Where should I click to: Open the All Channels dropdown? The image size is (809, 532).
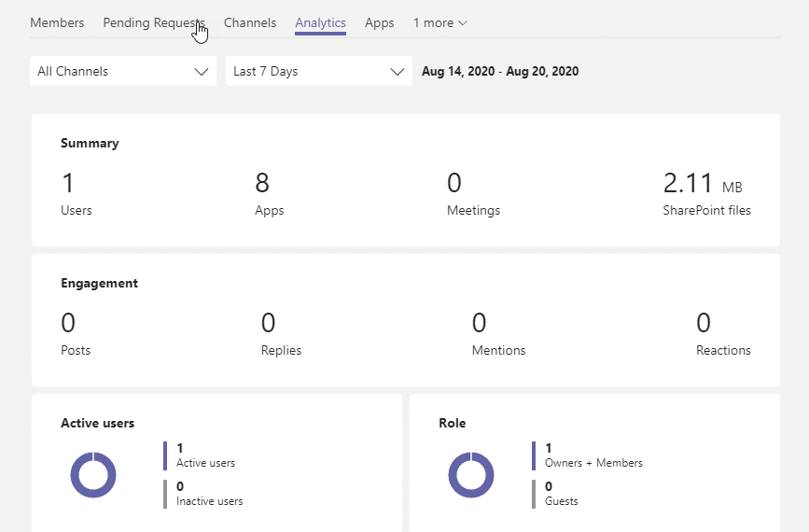click(123, 71)
